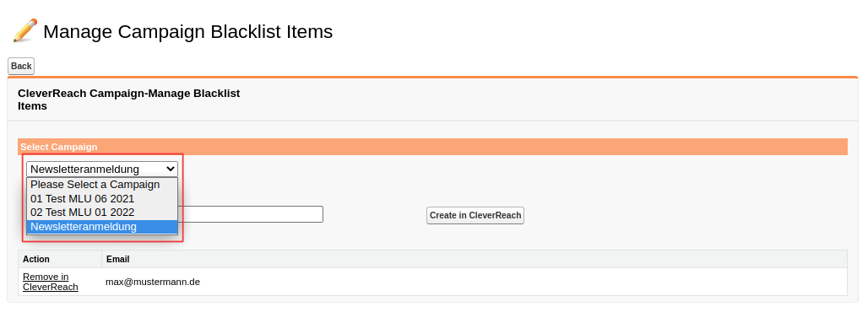Follow the Remove in CleverReach link

click(51, 282)
